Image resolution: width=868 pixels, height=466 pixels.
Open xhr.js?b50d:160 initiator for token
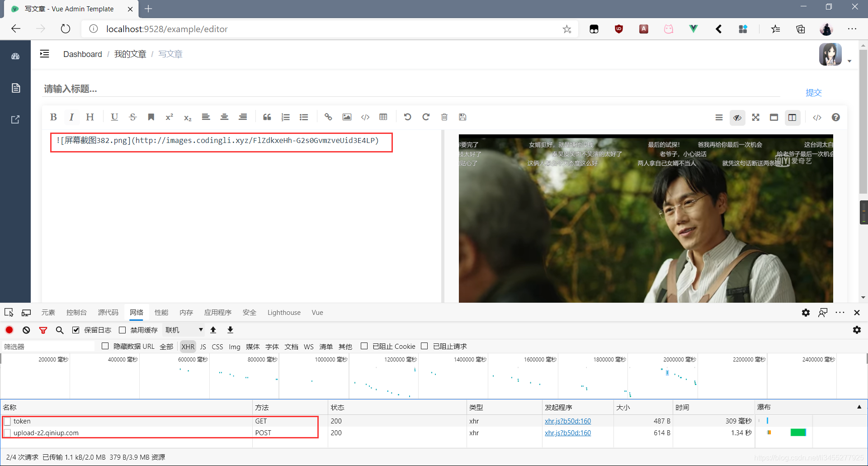[x=568, y=421]
